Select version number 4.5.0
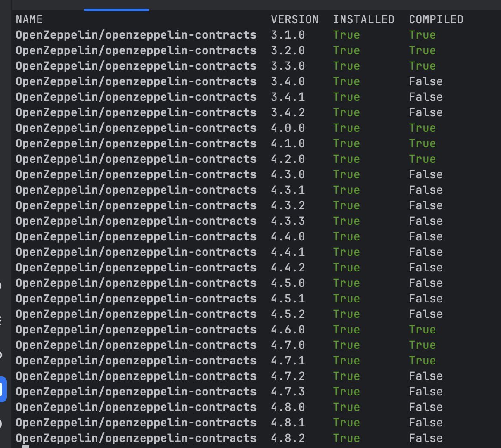Viewport: 501px width, 448px height. (x=288, y=283)
